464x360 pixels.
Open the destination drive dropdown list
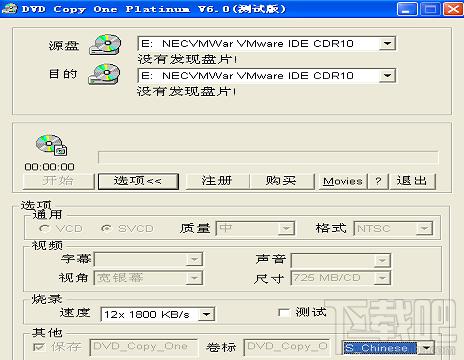point(387,76)
